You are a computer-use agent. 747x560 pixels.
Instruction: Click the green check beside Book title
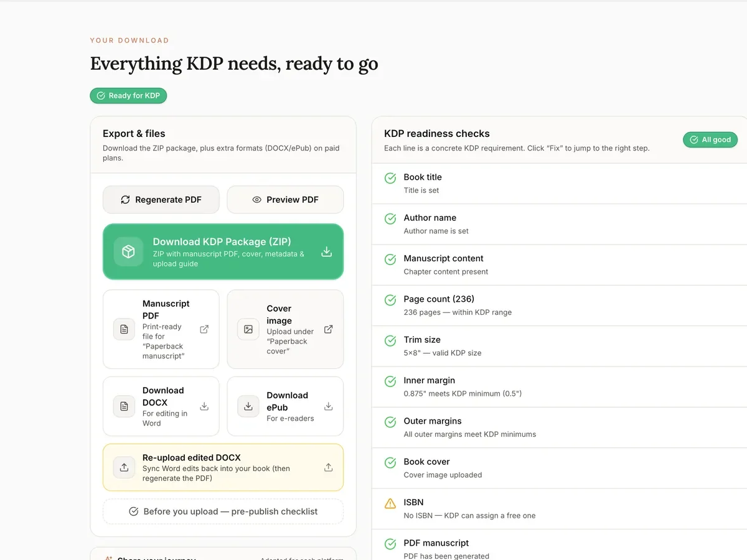[x=390, y=179]
